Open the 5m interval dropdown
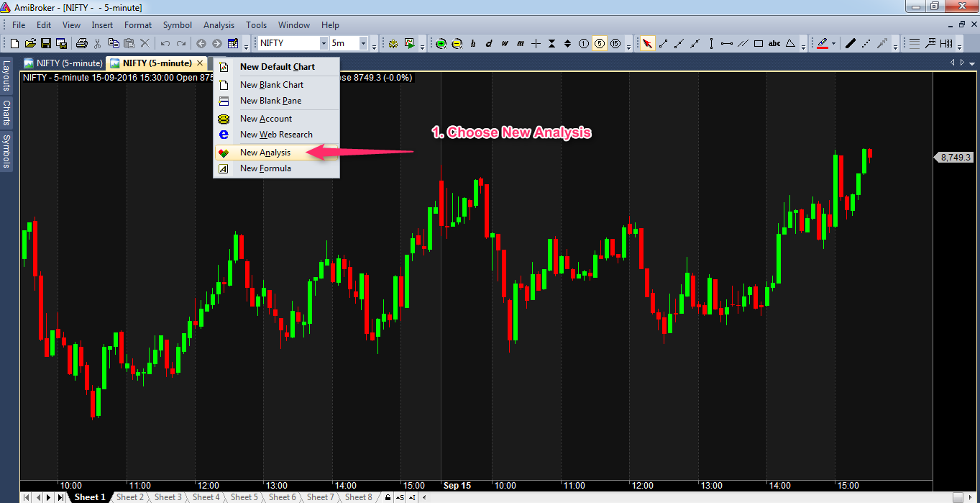 [x=363, y=43]
